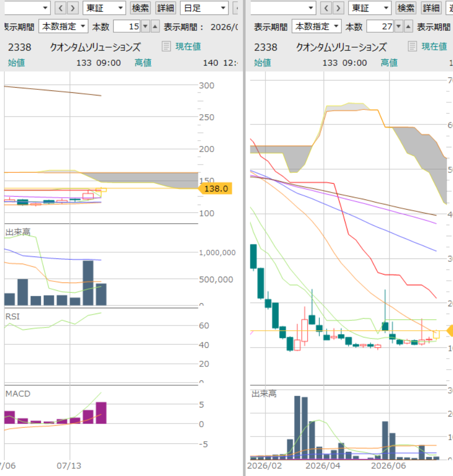This screenshot has width=453, height=476.
Task: Increase bar count in left panel
Action: (155, 26)
